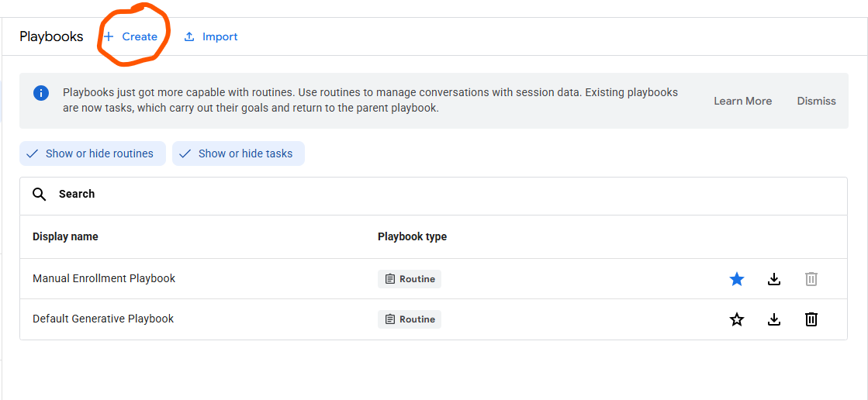
Task: Delete the Default Generative Playbook
Action: click(811, 319)
